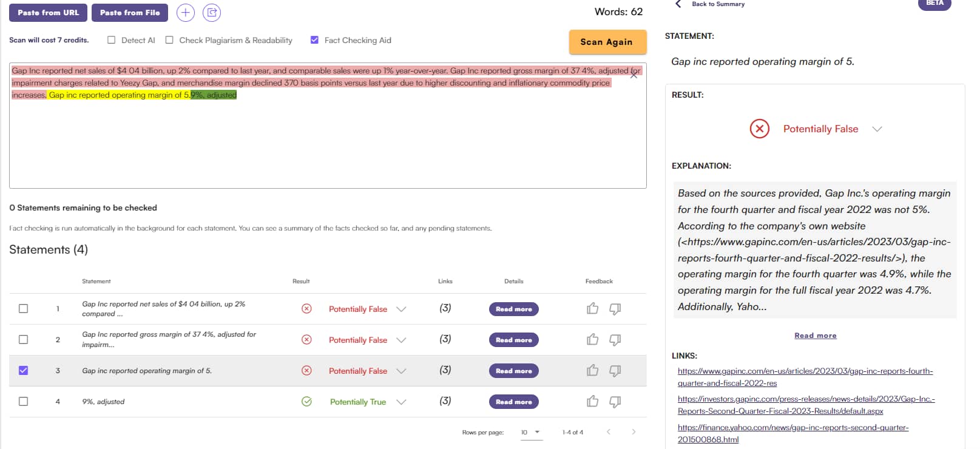Enable the Detect AI checkbox
The image size is (980, 449).
click(x=112, y=40)
